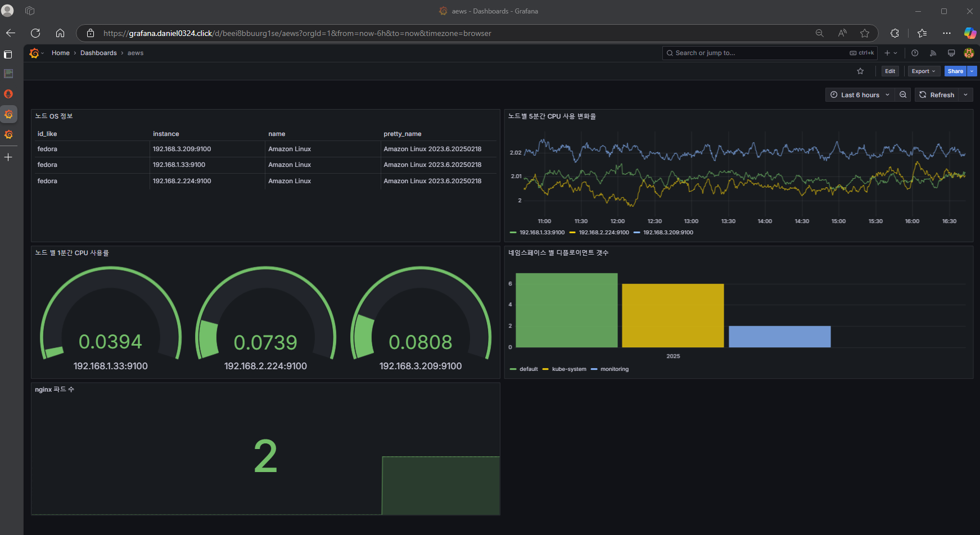Reload the page with browser refresh

tap(35, 33)
